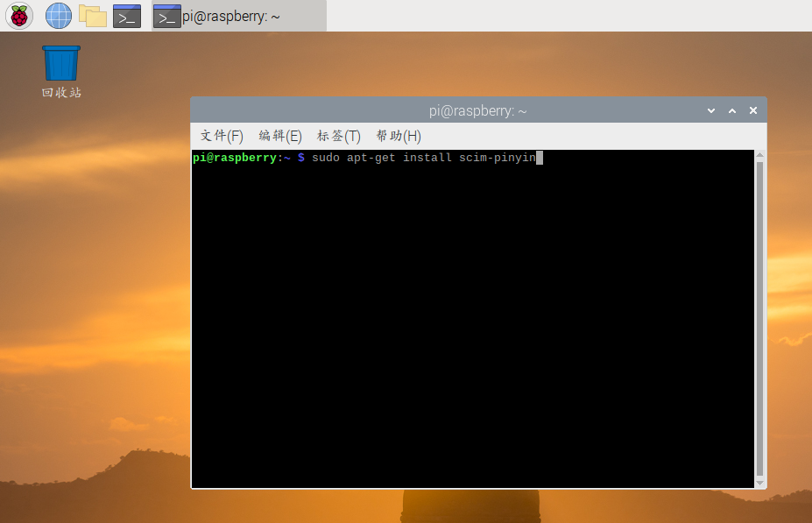
Task: Open the 文件(F) menu
Action: coord(222,136)
